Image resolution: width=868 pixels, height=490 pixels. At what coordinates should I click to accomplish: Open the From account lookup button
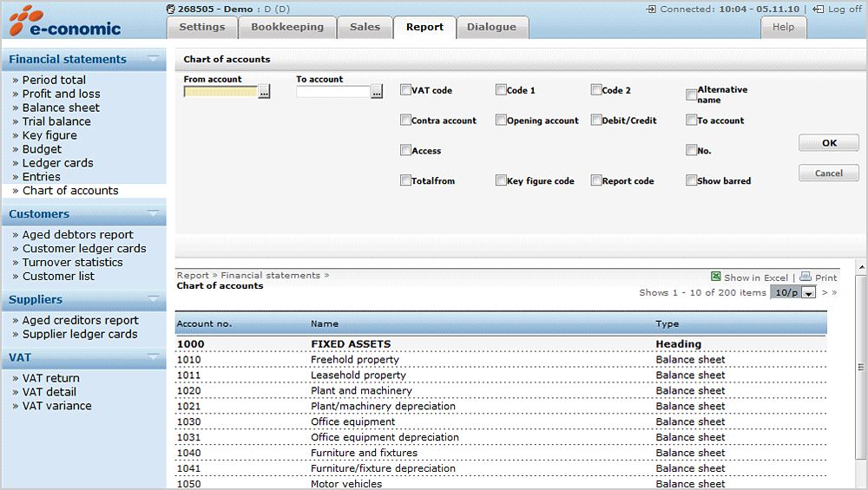click(264, 92)
